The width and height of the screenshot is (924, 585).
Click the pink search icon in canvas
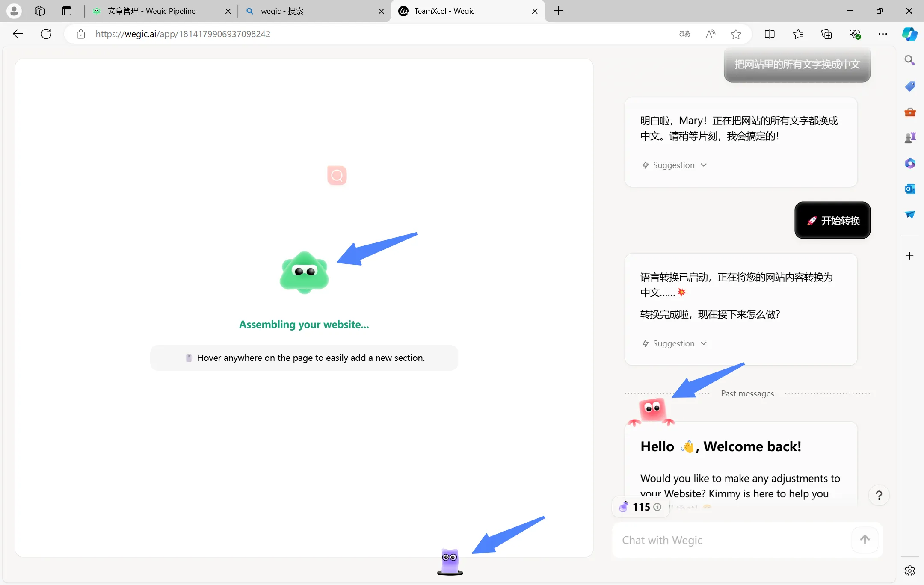337,175
